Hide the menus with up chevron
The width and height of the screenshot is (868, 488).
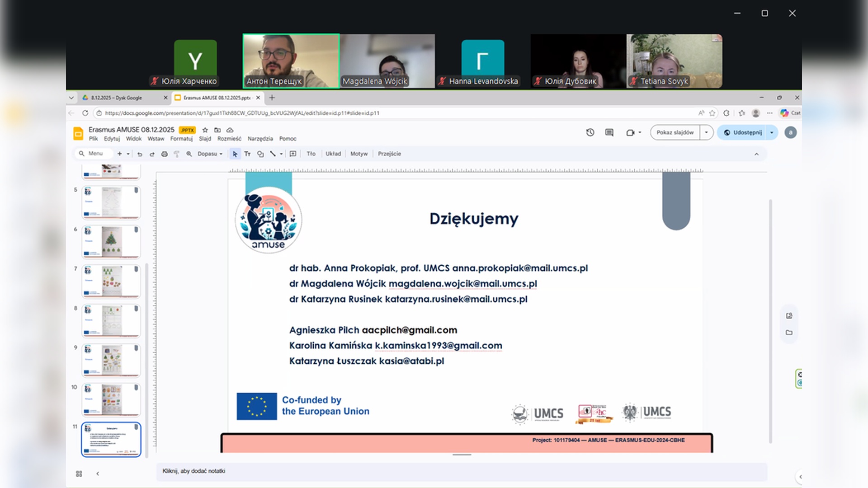756,154
